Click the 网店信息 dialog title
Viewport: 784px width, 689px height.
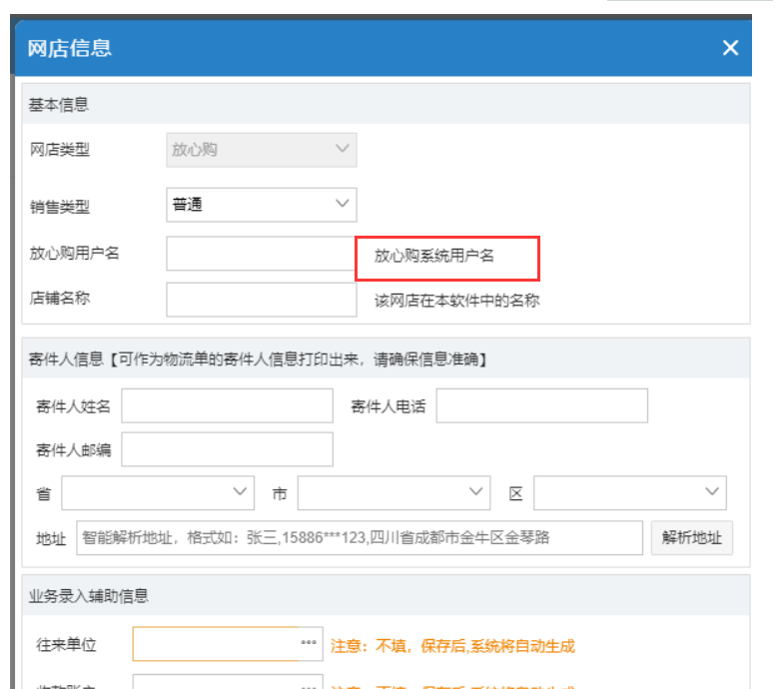pos(70,49)
